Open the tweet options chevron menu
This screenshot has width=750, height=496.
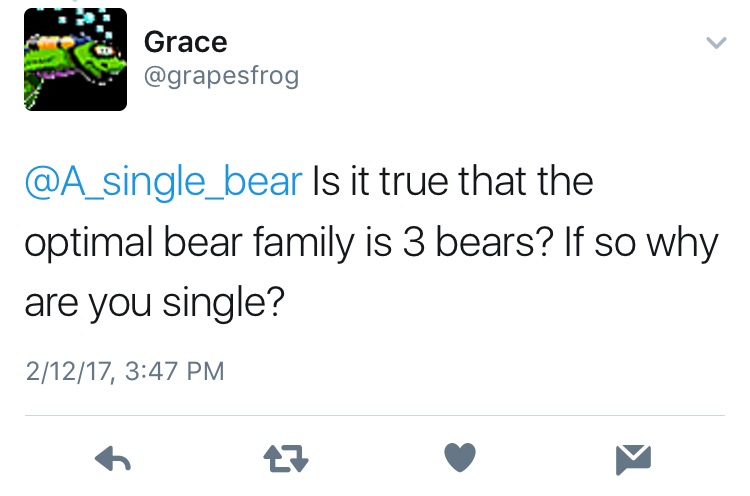[x=716, y=43]
